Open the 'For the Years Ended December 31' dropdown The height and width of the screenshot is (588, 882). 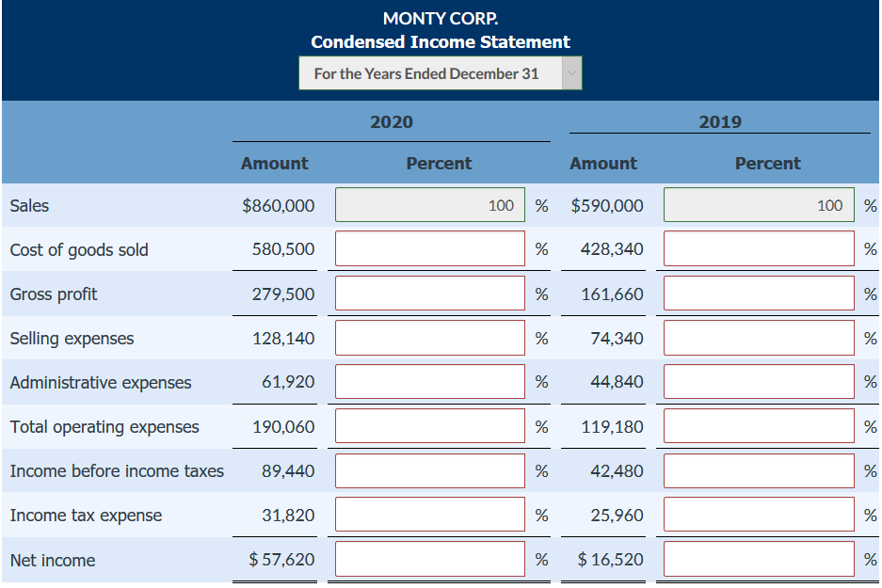pyautogui.click(x=433, y=72)
